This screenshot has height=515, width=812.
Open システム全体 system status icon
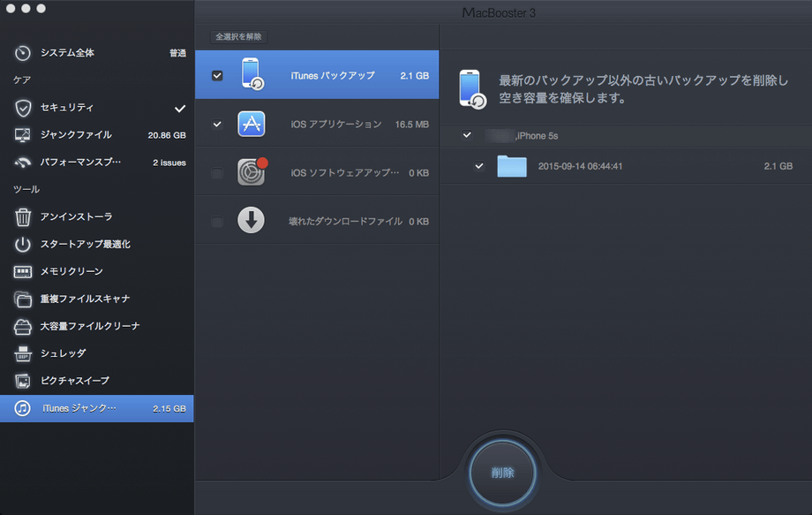(x=22, y=53)
